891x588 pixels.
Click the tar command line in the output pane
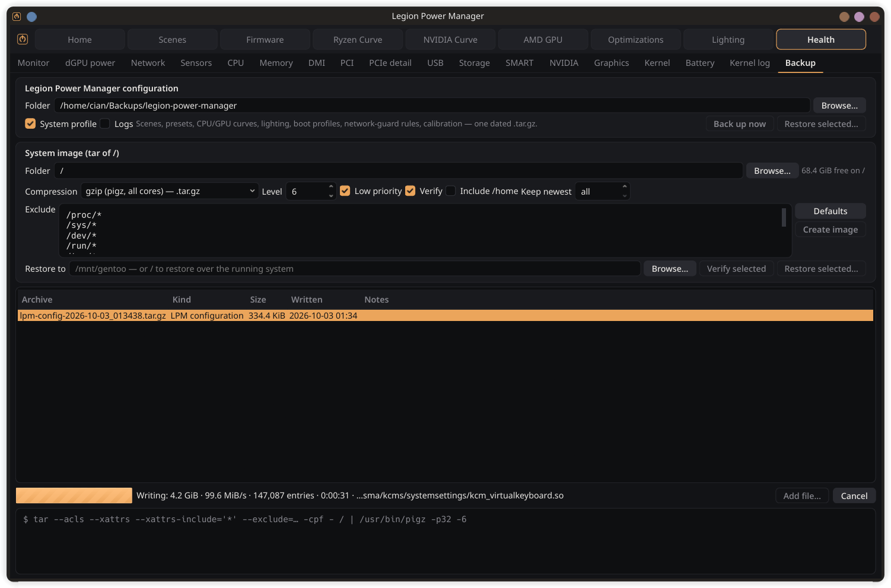point(244,519)
